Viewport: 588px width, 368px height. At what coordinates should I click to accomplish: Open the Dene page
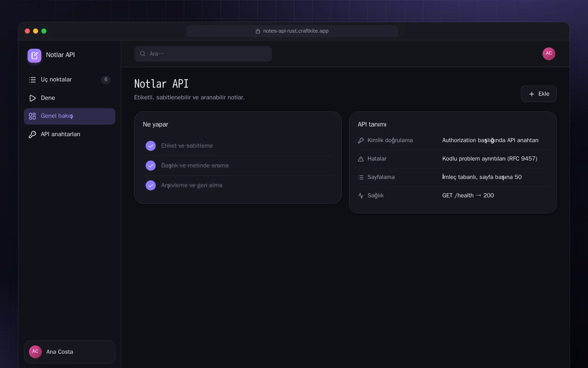pos(69,98)
